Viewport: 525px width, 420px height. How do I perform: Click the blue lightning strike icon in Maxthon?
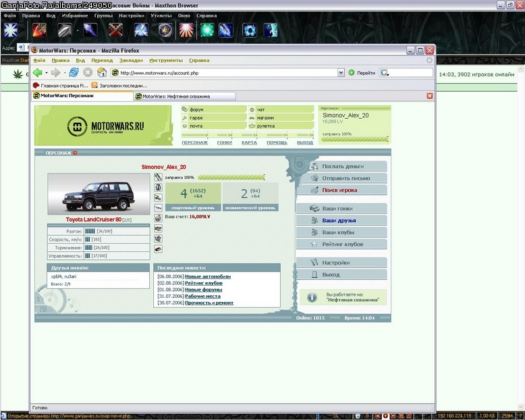(225, 30)
